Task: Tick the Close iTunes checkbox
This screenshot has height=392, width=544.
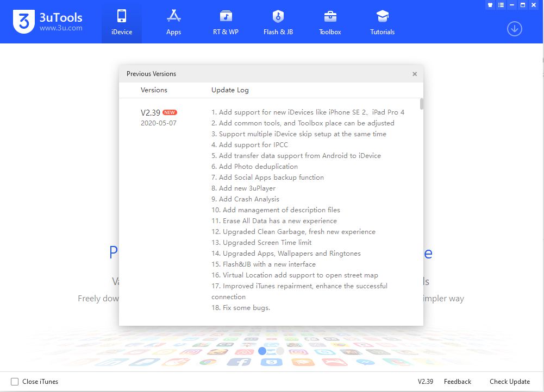Action: point(15,382)
